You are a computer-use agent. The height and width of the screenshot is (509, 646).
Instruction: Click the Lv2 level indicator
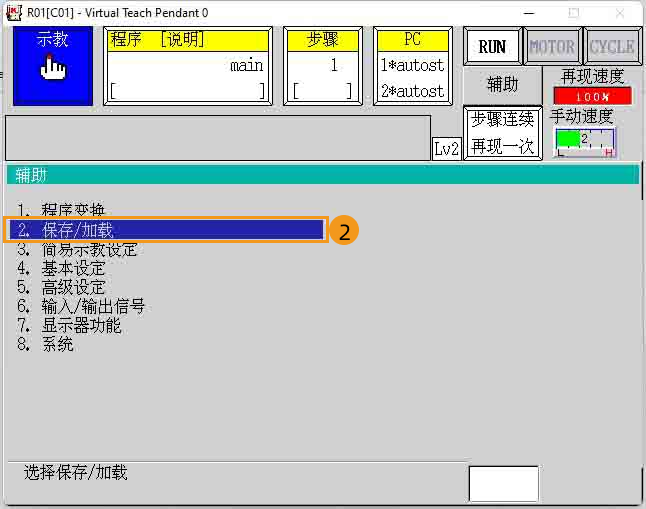(x=446, y=148)
